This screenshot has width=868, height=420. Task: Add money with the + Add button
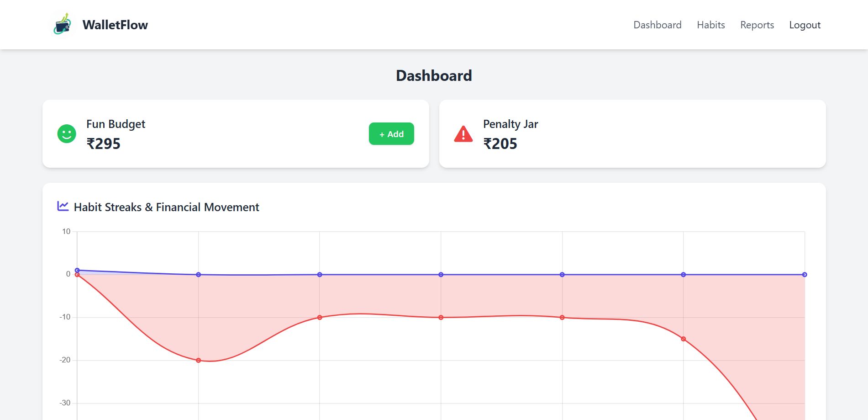391,134
